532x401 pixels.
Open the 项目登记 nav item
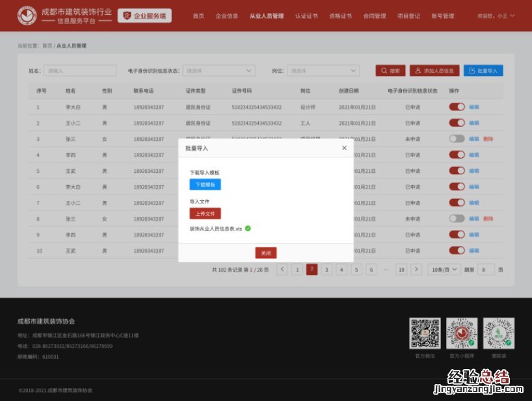coord(408,16)
